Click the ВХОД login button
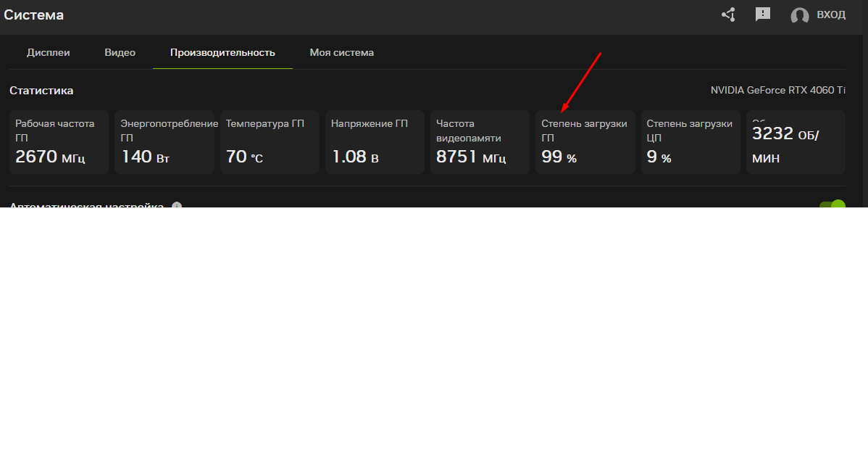This screenshot has width=868, height=470. [x=830, y=15]
